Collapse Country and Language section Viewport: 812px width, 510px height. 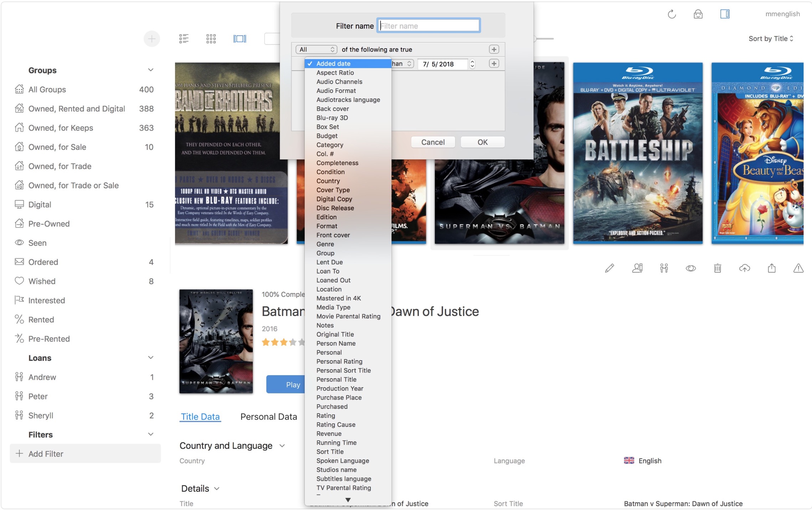282,446
